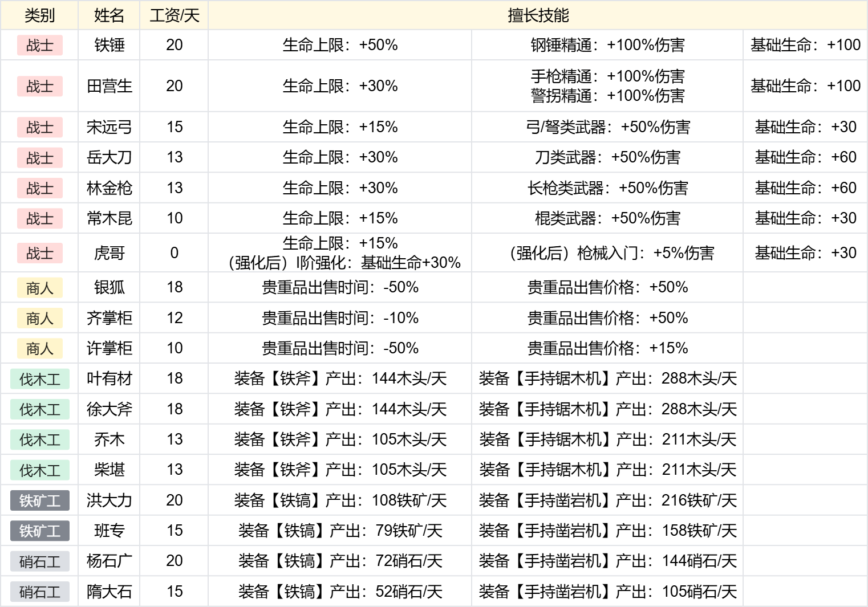Select 乔木's 手持锯木机 211木头/天 cell
Screen dimensions: 868x607
[607, 439]
